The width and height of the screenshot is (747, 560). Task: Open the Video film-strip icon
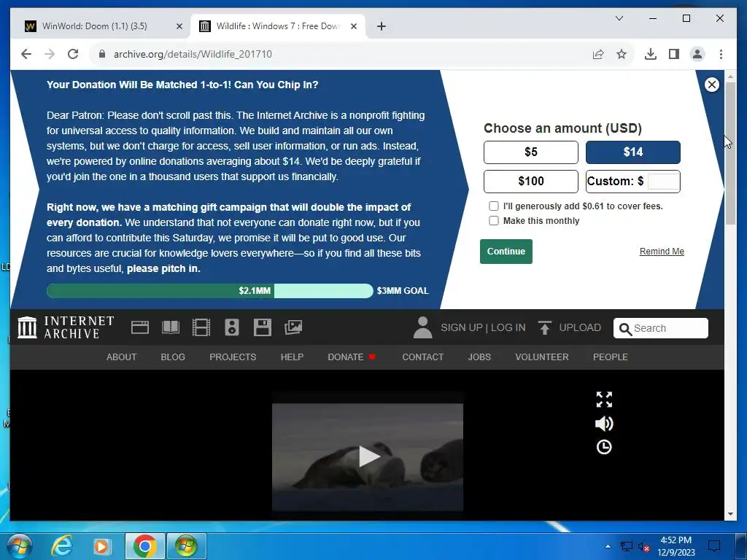point(201,327)
